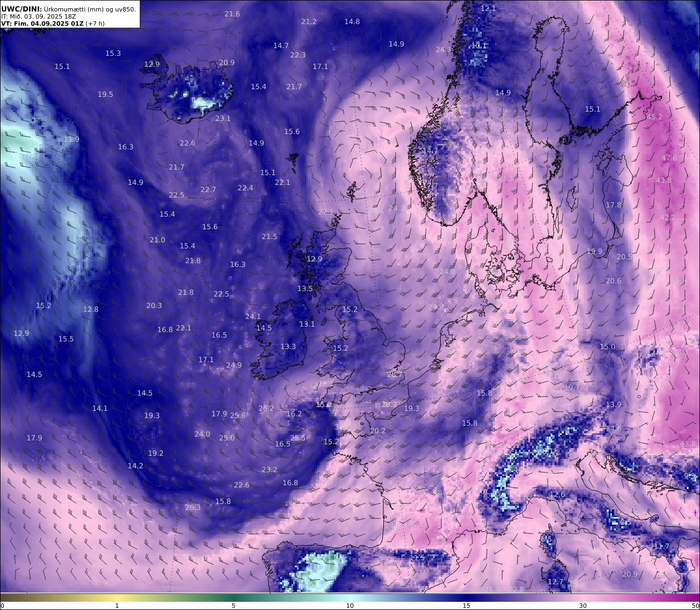Click the map value 21.2
This screenshot has width=700, height=610.
(309, 21)
